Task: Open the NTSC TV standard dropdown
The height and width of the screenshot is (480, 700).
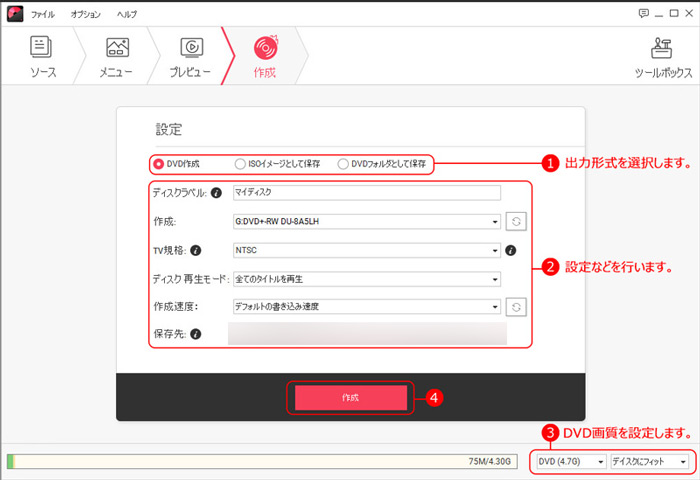Action: pyautogui.click(x=367, y=250)
